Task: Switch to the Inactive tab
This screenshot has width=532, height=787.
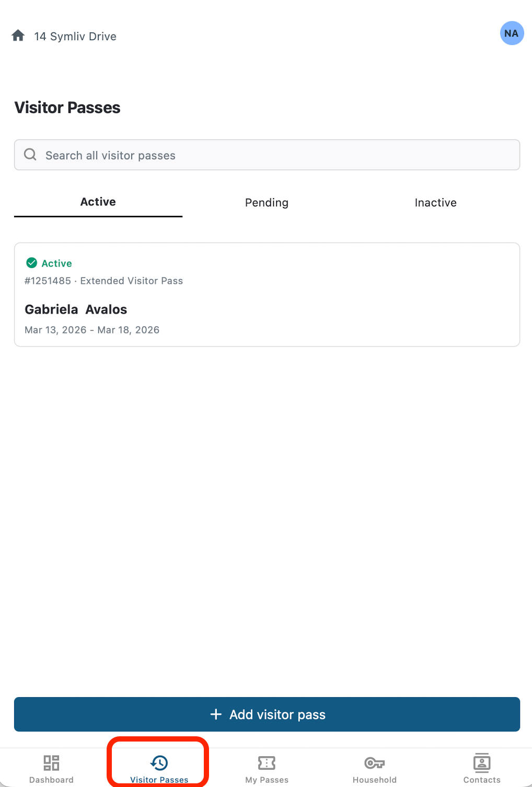Action: pyautogui.click(x=435, y=203)
